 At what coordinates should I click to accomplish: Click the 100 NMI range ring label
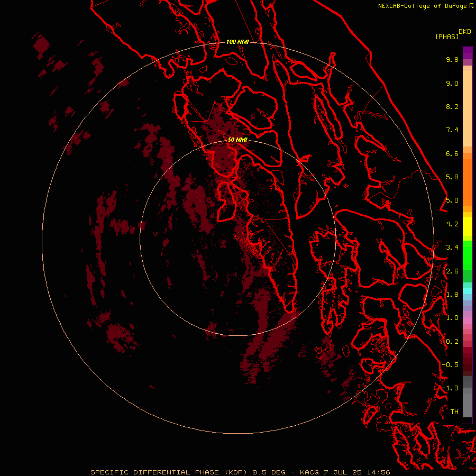click(237, 42)
